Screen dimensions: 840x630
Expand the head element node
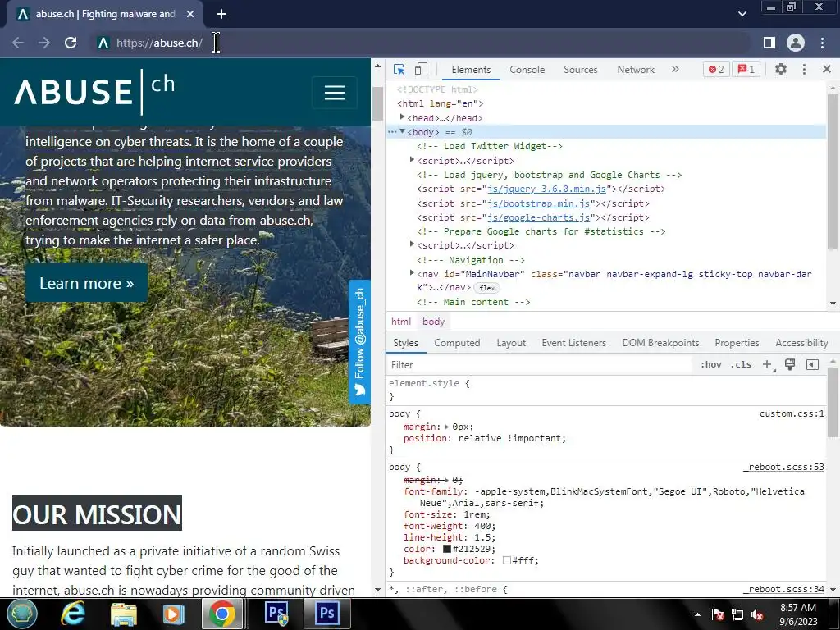point(402,116)
